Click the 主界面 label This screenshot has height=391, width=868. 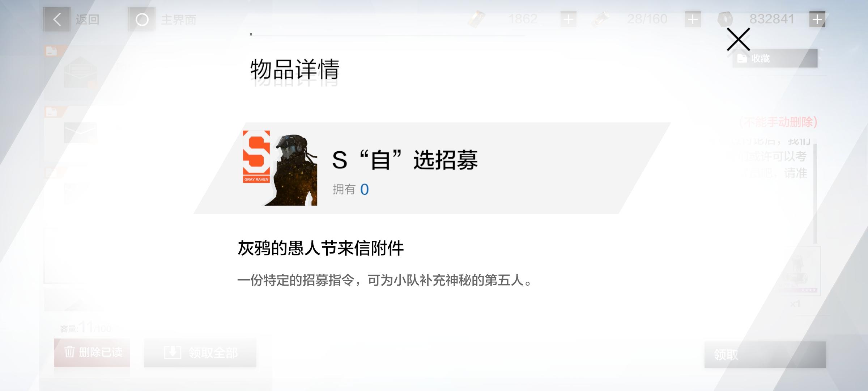(x=178, y=20)
